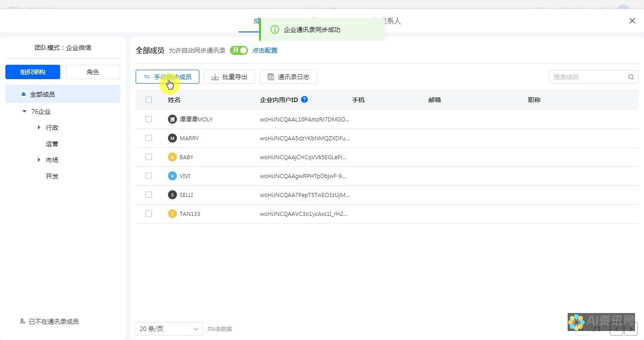Click 批量导出 export button

[229, 77]
